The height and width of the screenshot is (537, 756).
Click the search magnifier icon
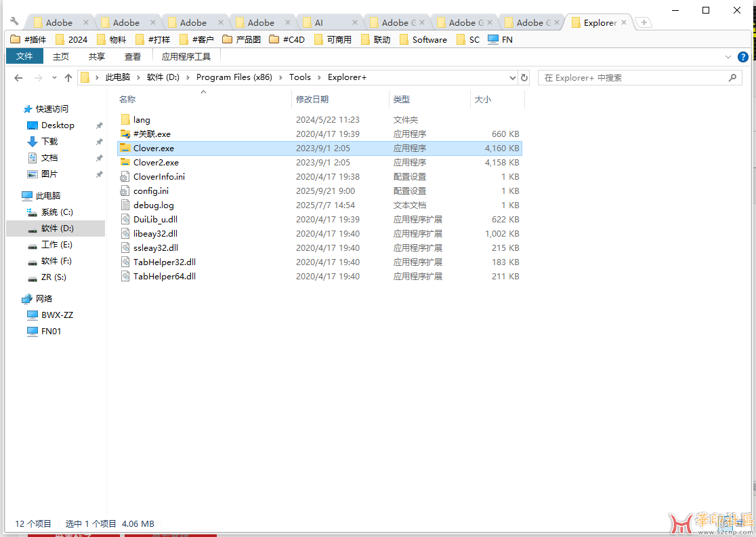pos(732,78)
